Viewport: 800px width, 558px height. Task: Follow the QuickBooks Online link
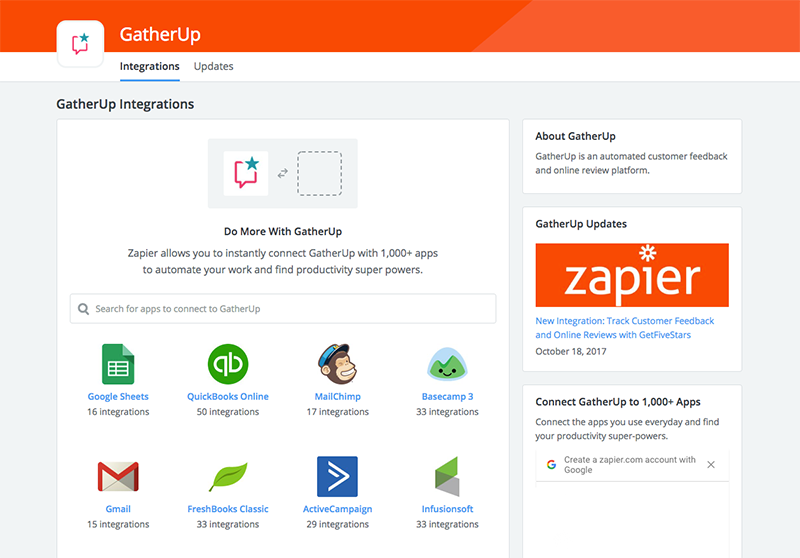click(228, 396)
